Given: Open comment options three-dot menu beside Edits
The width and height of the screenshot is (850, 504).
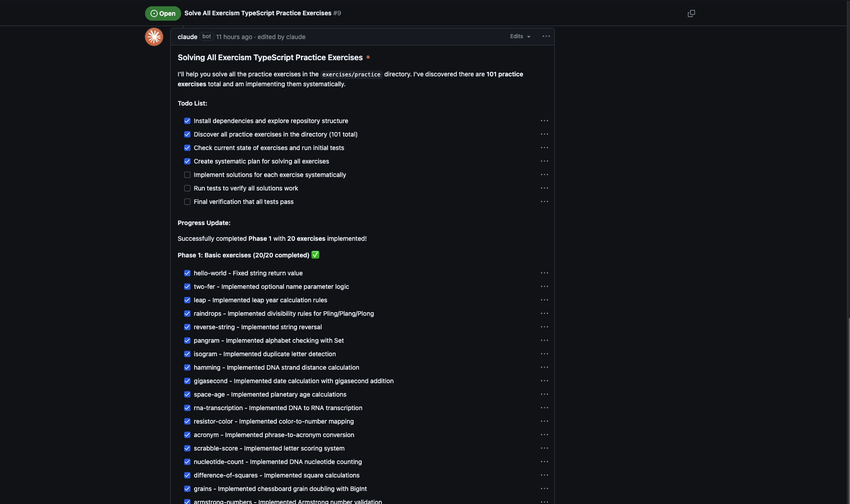Looking at the screenshot, I should pyautogui.click(x=546, y=36).
